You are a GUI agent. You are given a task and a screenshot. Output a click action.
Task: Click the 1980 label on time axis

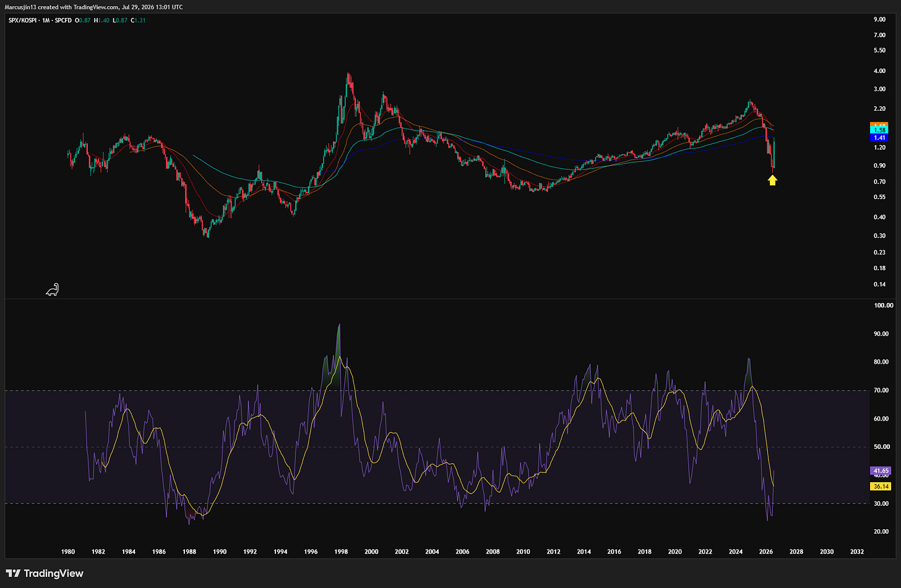[x=68, y=552]
